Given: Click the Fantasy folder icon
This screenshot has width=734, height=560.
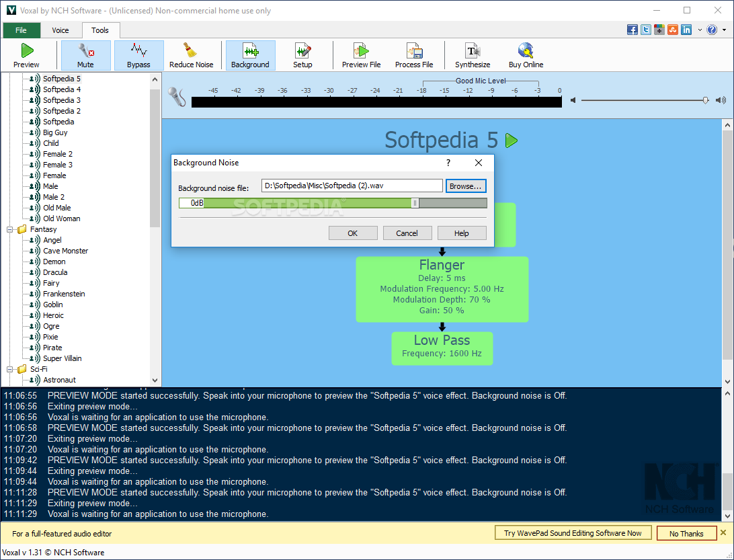Looking at the screenshot, I should 22,229.
